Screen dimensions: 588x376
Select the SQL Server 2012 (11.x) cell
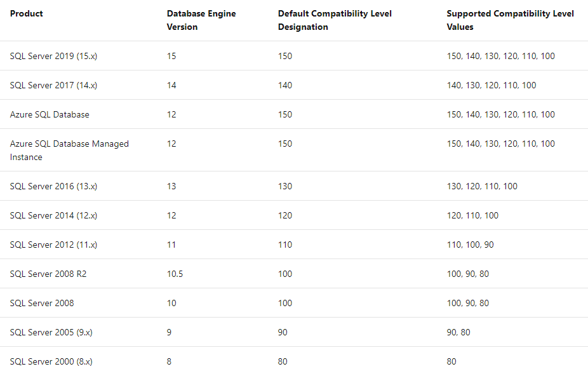tap(53, 245)
